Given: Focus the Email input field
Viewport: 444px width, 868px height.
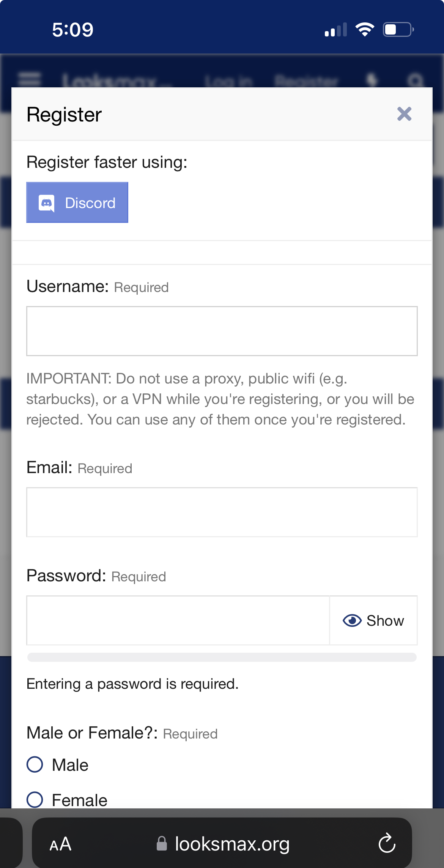Looking at the screenshot, I should pyautogui.click(x=222, y=512).
